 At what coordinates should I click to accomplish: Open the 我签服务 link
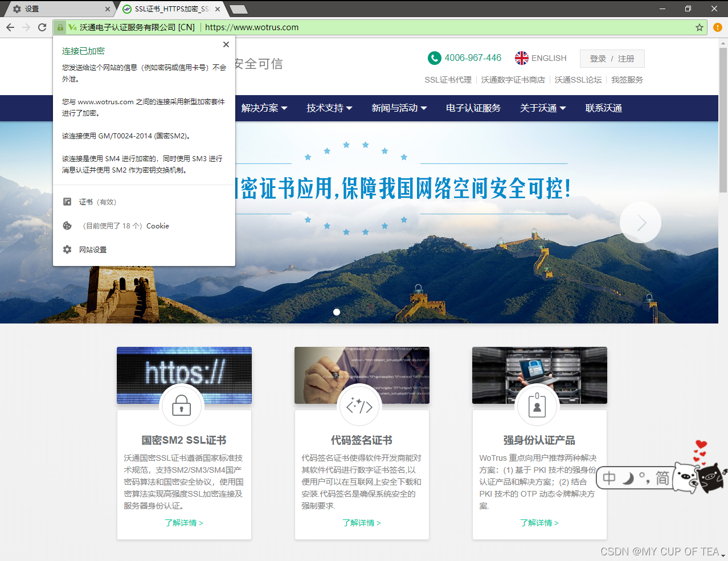[x=627, y=80]
